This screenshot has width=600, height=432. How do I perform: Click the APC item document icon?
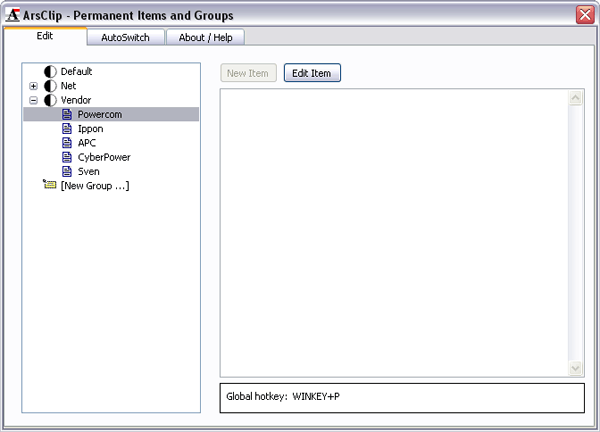[67, 143]
